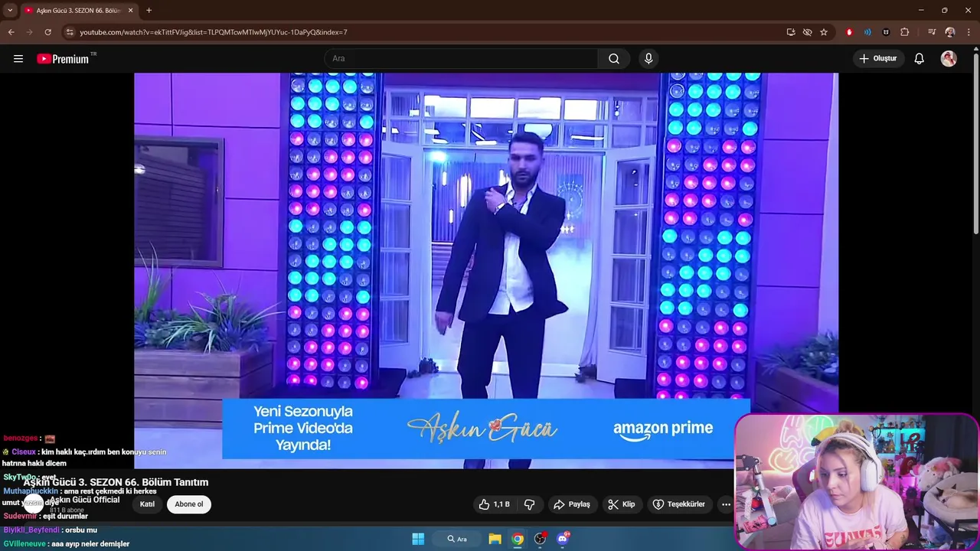This screenshot has height=551, width=980.
Task: Start voice search with the microphone icon
Action: click(648, 59)
